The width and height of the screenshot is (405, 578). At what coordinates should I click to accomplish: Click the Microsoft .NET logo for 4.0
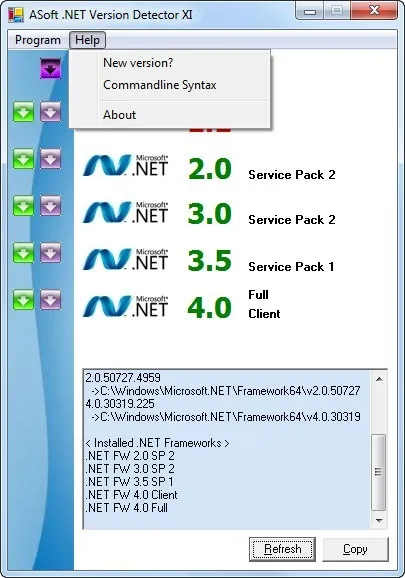pyautogui.click(x=125, y=306)
